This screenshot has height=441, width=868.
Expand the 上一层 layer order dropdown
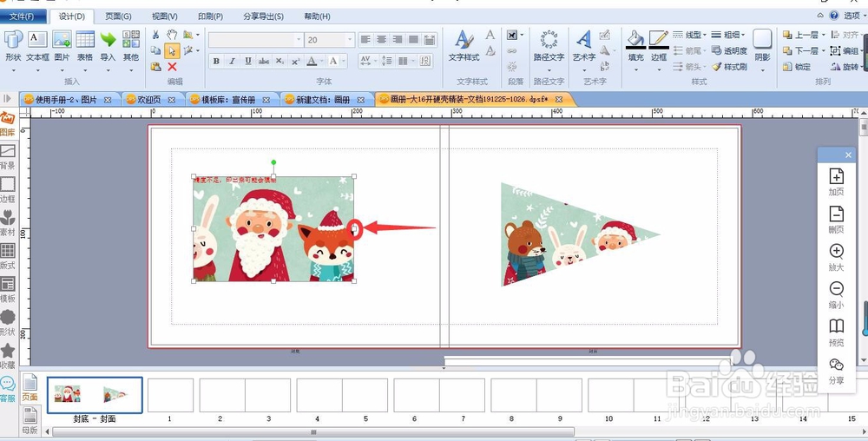(x=824, y=35)
